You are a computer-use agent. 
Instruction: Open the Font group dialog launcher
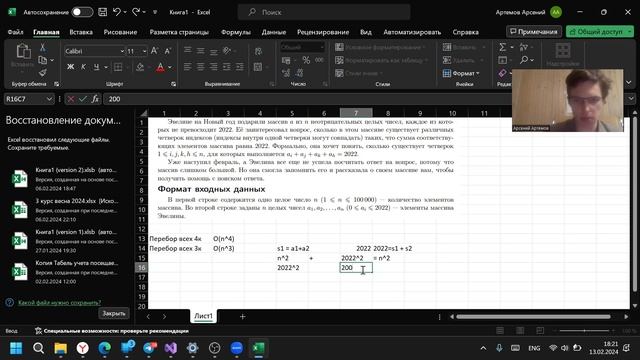pos(173,84)
